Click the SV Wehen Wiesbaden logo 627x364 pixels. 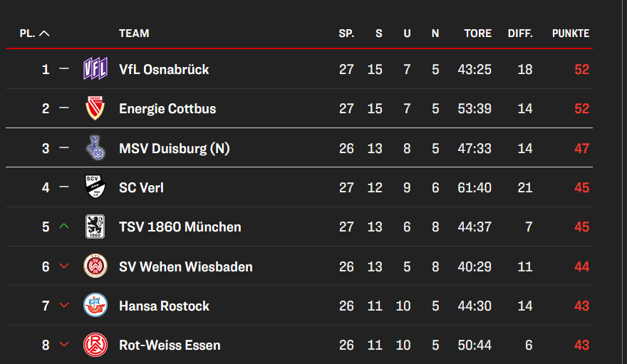[95, 266]
